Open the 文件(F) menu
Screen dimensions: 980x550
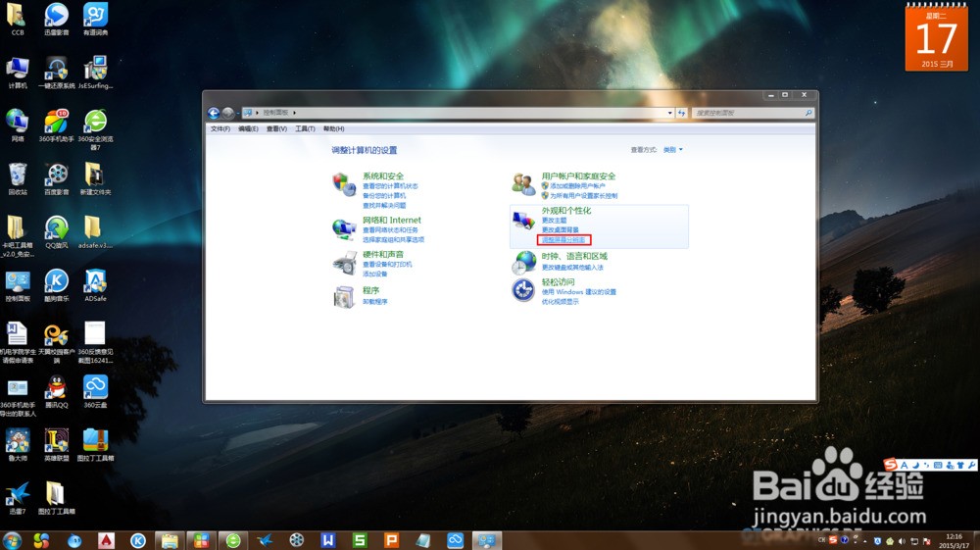pyautogui.click(x=220, y=128)
